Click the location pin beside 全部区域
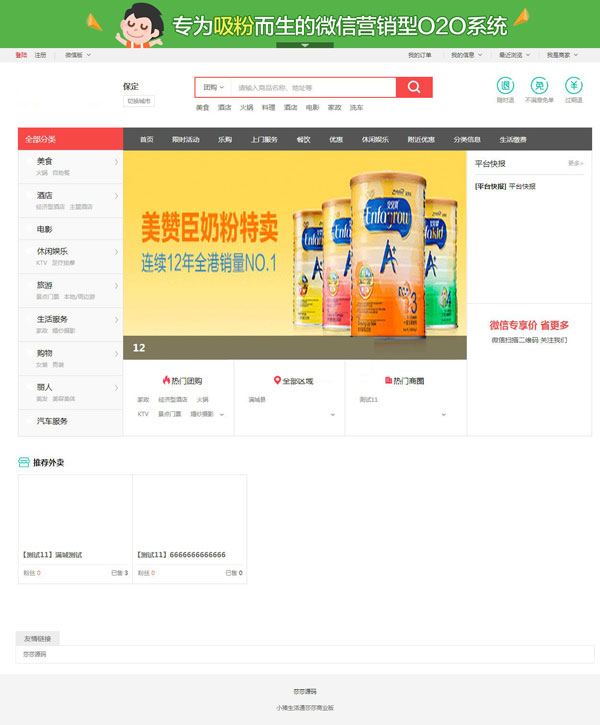Screen dimensions: 600x725 pos(277,380)
